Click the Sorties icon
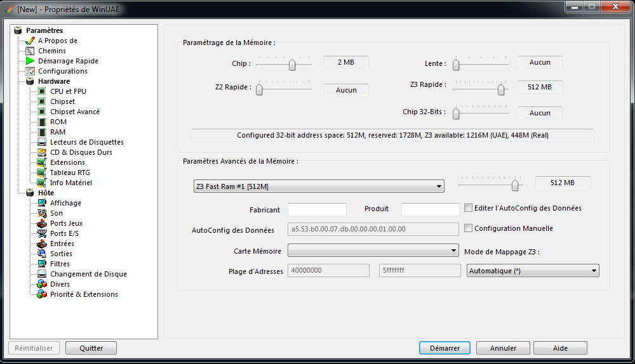The height and width of the screenshot is (364, 635). coord(42,254)
